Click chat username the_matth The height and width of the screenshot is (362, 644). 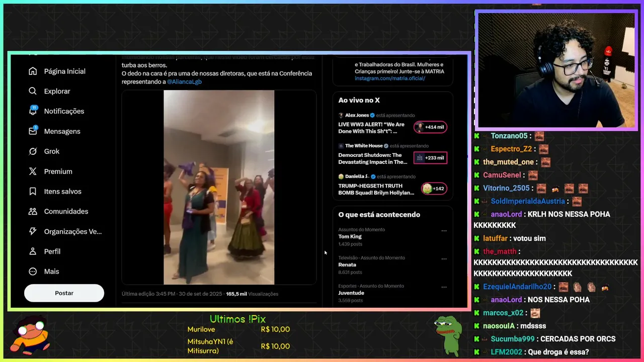(x=500, y=251)
